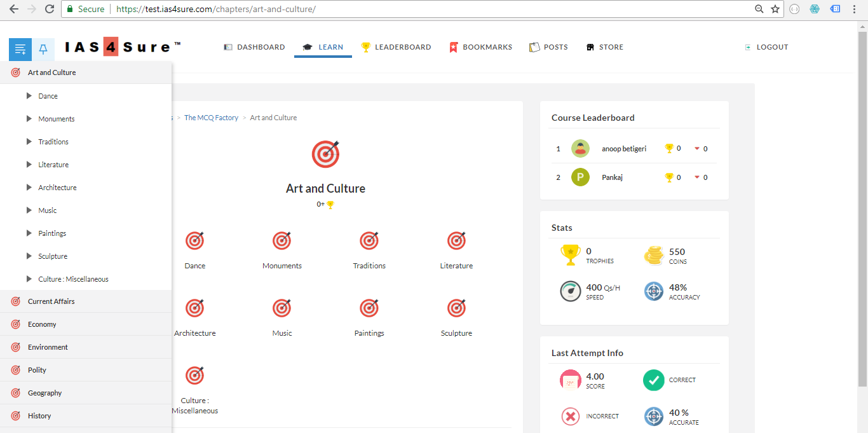Click the Logout link
868x433 pixels.
[766, 47]
